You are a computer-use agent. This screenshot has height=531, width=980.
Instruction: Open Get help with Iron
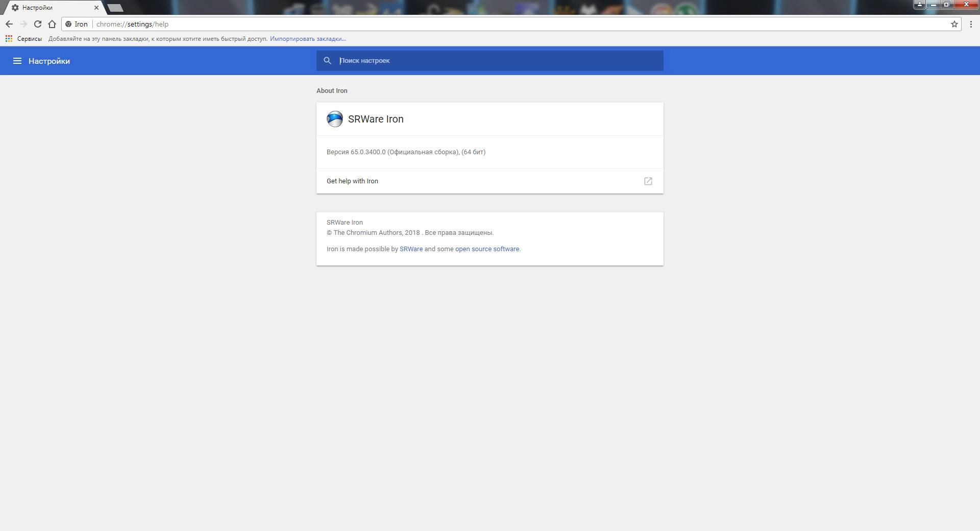(490, 181)
